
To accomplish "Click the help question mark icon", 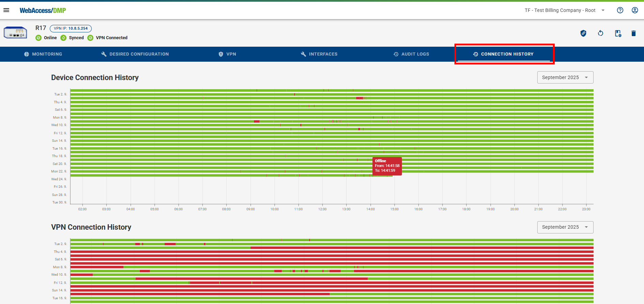I will (x=620, y=10).
